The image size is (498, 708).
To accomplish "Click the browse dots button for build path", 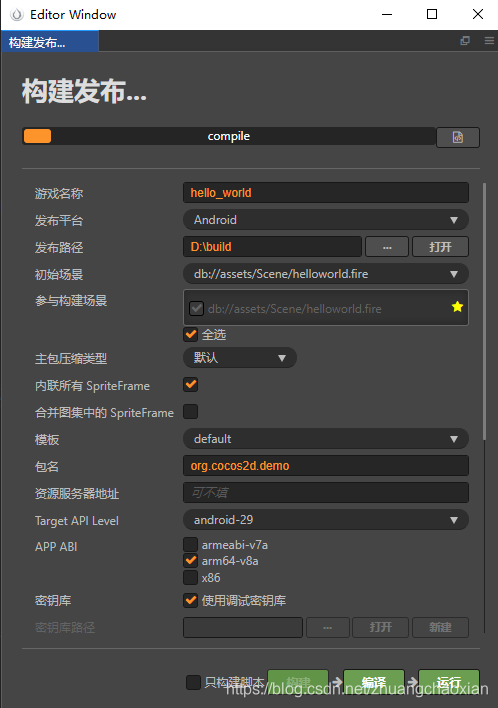I will (x=387, y=247).
